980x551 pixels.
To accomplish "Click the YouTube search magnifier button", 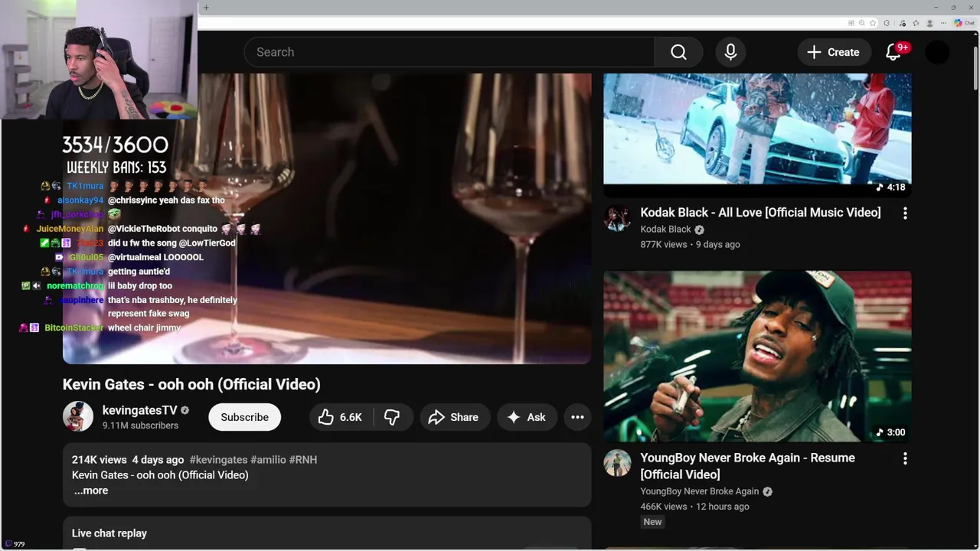I will (x=678, y=52).
